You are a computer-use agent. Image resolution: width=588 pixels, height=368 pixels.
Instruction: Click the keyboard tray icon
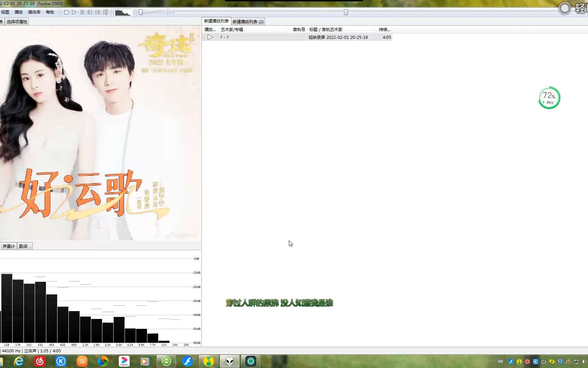pyautogui.click(x=501, y=362)
